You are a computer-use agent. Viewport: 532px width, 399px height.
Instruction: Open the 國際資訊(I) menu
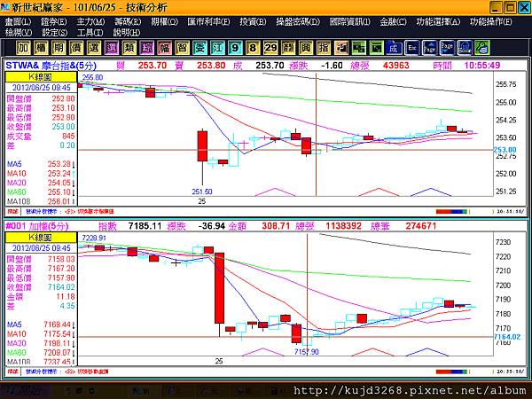coord(350,21)
